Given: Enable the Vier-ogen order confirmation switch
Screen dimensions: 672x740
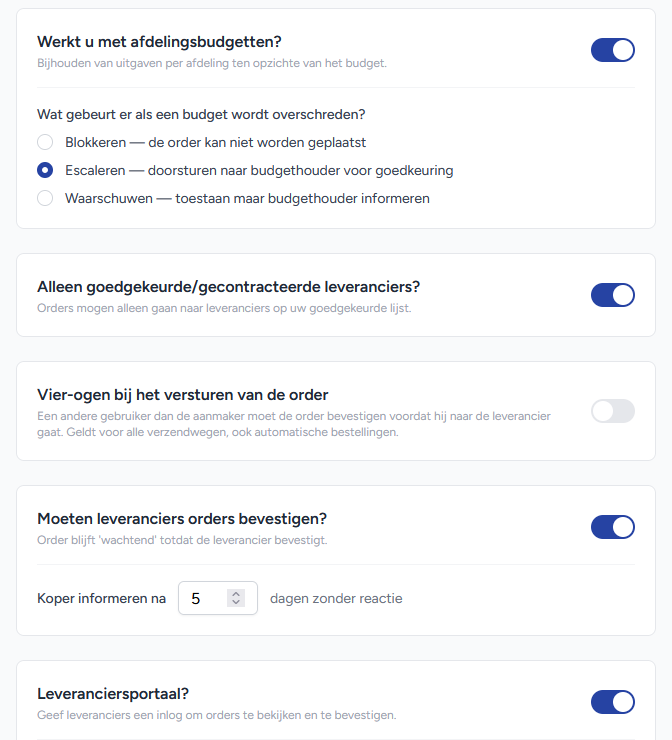Looking at the screenshot, I should [x=613, y=411].
